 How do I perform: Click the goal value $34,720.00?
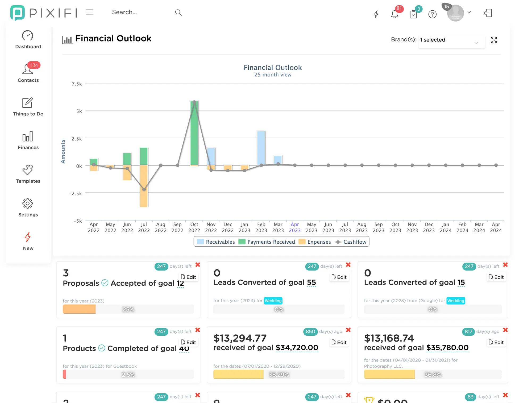[x=297, y=348]
